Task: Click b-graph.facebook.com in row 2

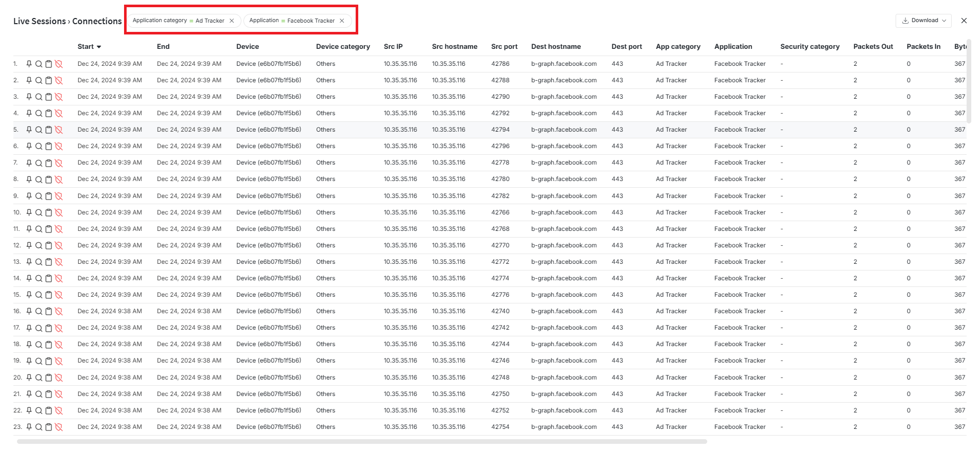Action: click(x=564, y=80)
